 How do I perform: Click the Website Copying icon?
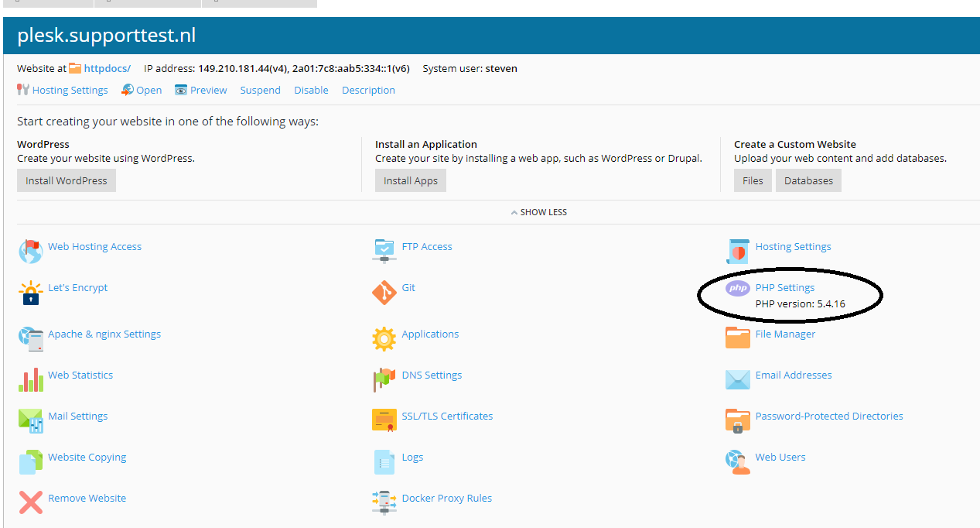30,461
